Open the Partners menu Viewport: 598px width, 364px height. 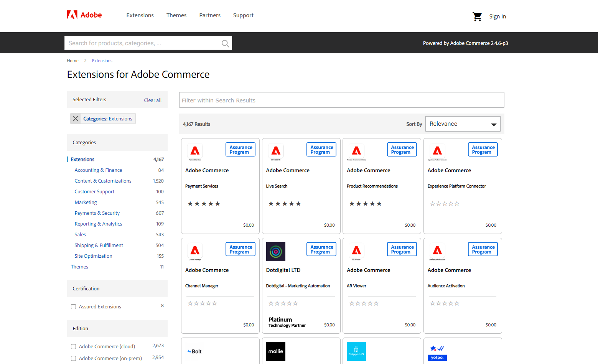point(210,15)
